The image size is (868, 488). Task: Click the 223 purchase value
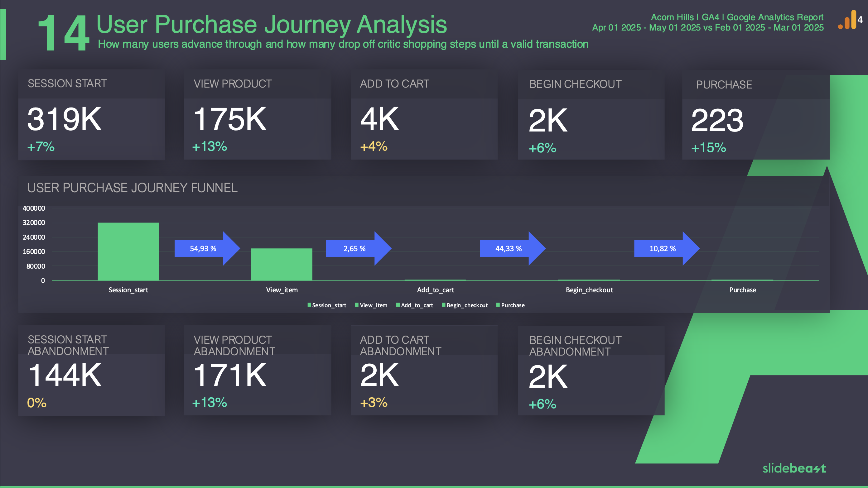[717, 120]
